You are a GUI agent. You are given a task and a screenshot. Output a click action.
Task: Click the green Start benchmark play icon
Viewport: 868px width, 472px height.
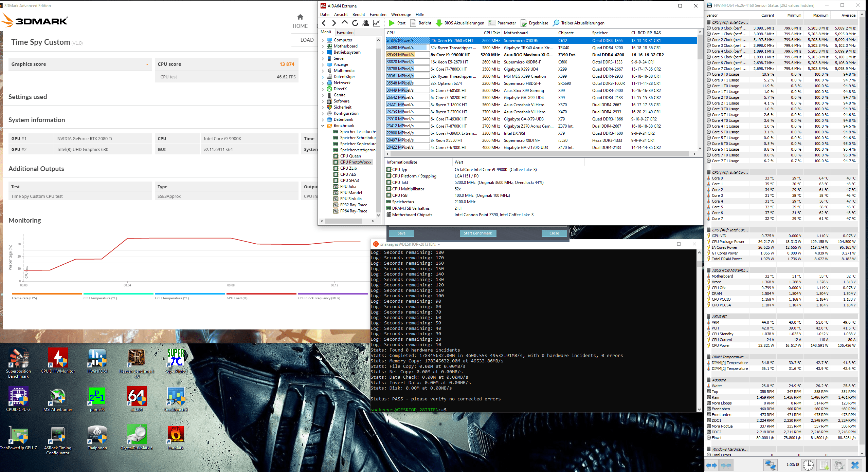[392, 23]
